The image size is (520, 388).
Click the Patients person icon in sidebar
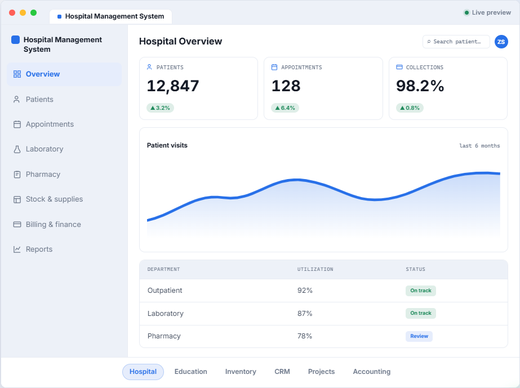pyautogui.click(x=16, y=99)
